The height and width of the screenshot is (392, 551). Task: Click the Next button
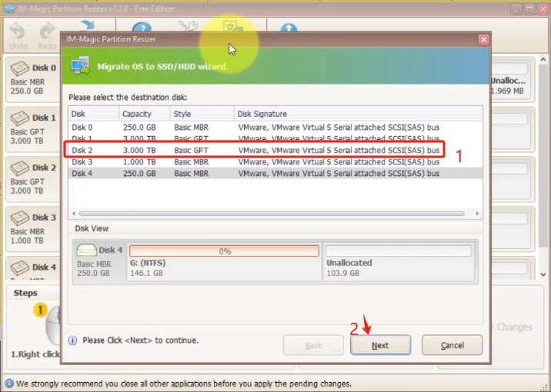coord(380,345)
